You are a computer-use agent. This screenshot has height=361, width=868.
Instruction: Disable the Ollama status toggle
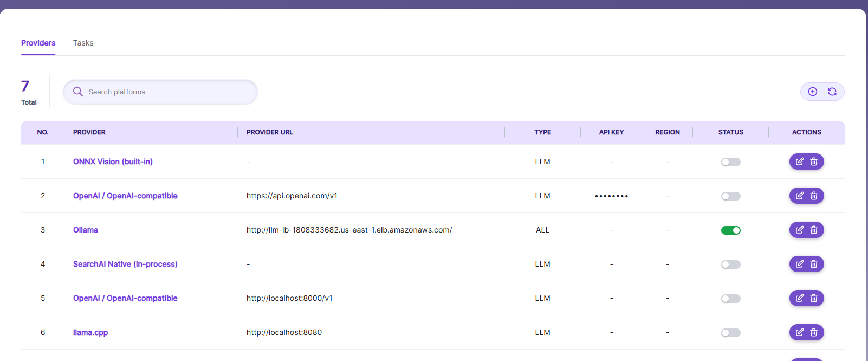click(x=731, y=230)
